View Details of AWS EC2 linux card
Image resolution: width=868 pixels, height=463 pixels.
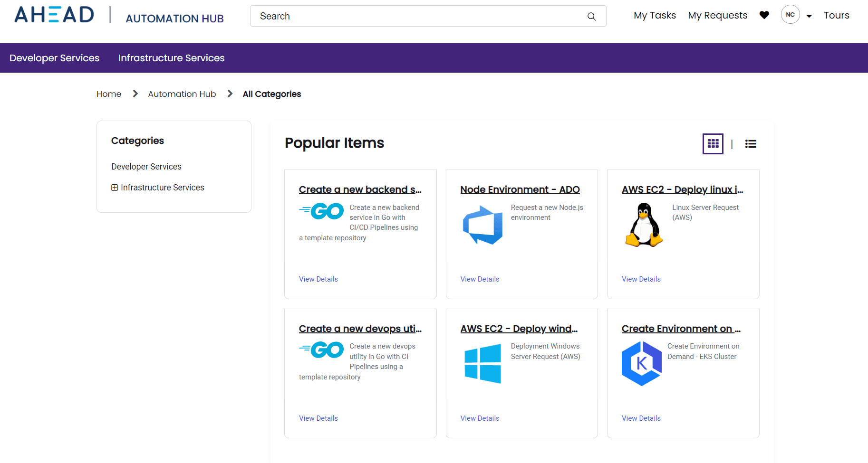pos(641,279)
